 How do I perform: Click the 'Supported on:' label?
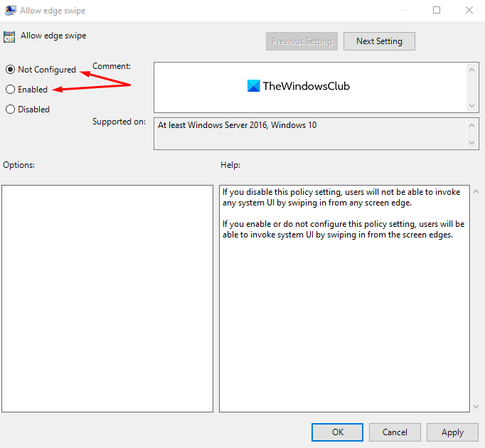click(119, 122)
